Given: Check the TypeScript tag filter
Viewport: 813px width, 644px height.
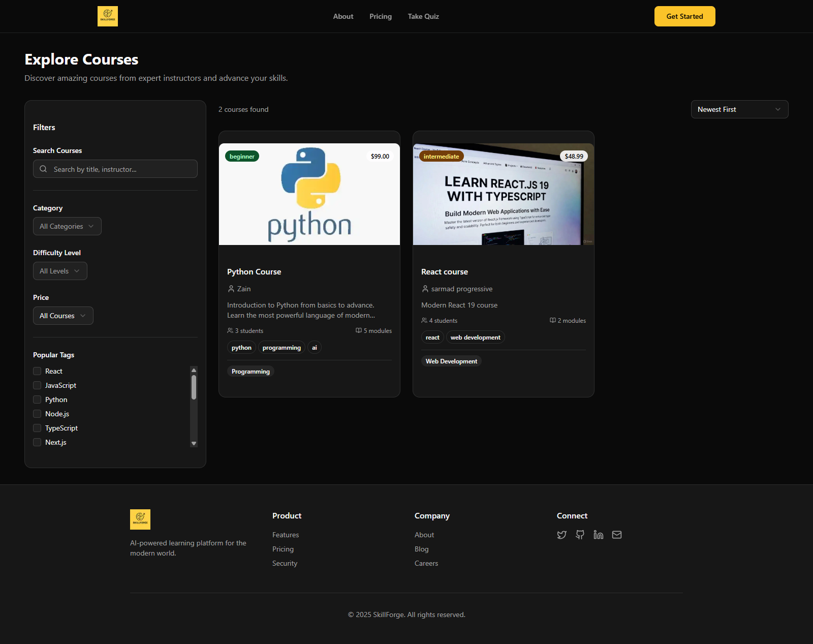Looking at the screenshot, I should click(x=37, y=428).
